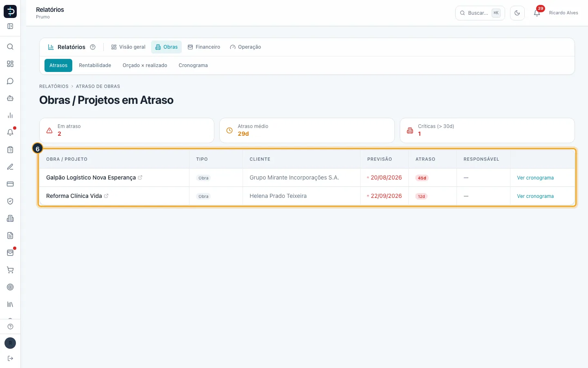The image size is (588, 368).
Task: Open Ricardo Alves user menu
Action: click(563, 13)
